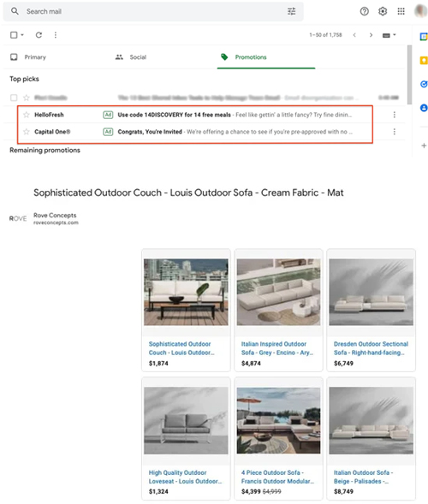
Task: Open the Google apps grid
Action: pos(401,11)
